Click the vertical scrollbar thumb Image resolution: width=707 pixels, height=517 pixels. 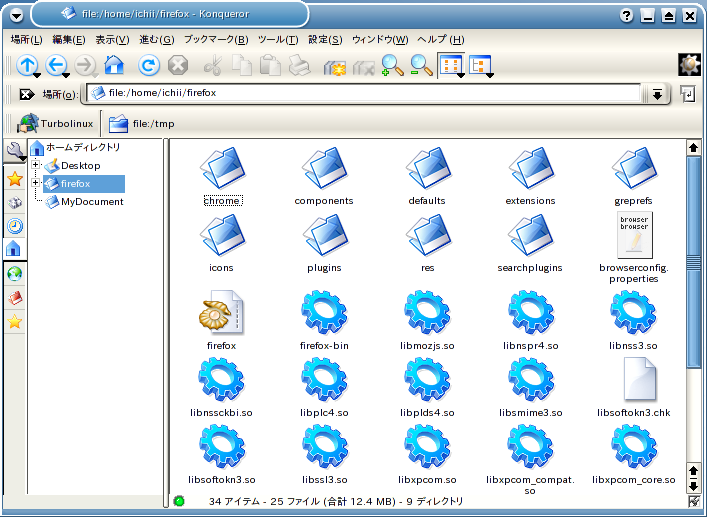tap(693, 261)
